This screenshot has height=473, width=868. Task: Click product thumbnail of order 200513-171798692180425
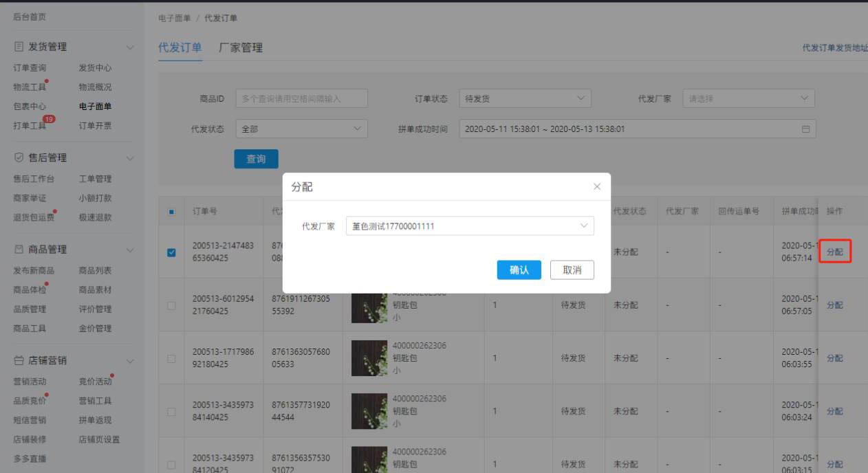(x=369, y=358)
